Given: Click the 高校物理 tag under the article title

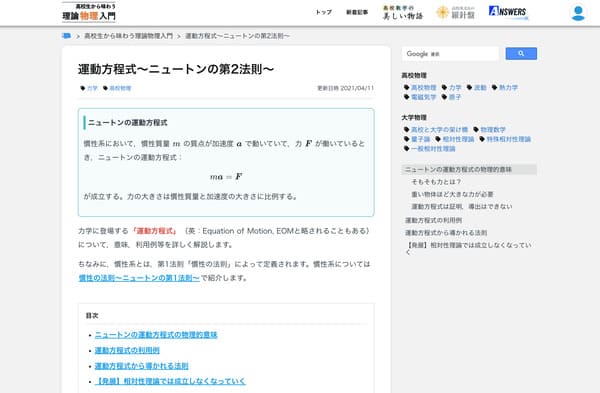Looking at the screenshot, I should (x=120, y=88).
